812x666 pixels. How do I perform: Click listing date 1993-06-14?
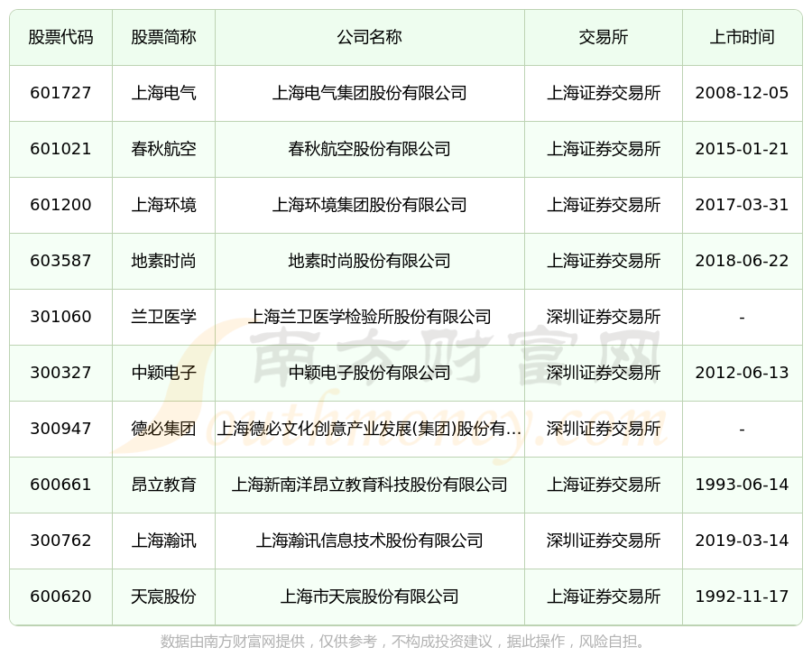[743, 485]
